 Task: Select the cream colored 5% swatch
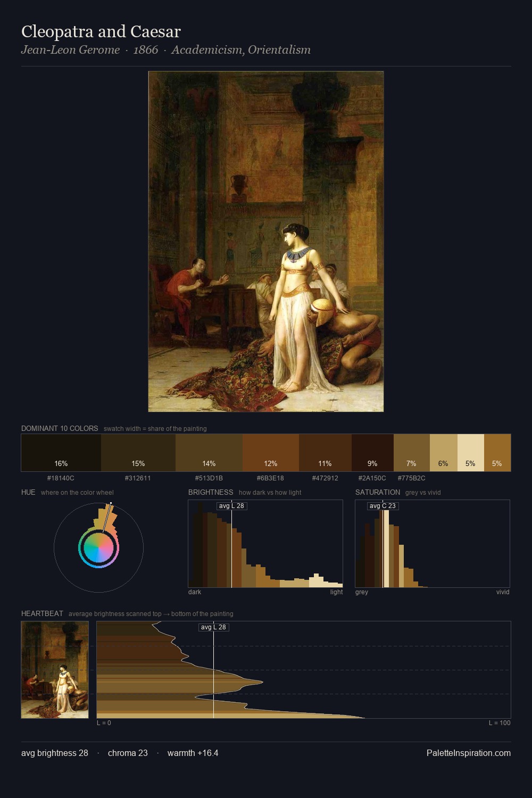point(471,453)
